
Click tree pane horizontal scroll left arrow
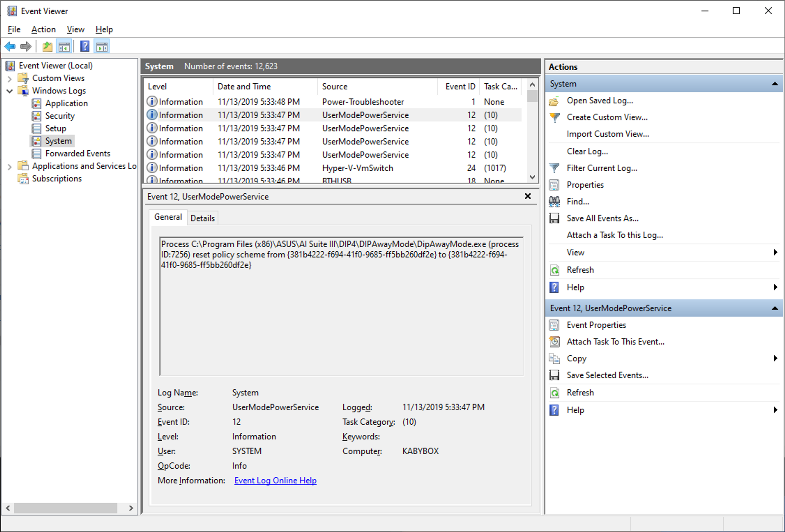pos(8,508)
